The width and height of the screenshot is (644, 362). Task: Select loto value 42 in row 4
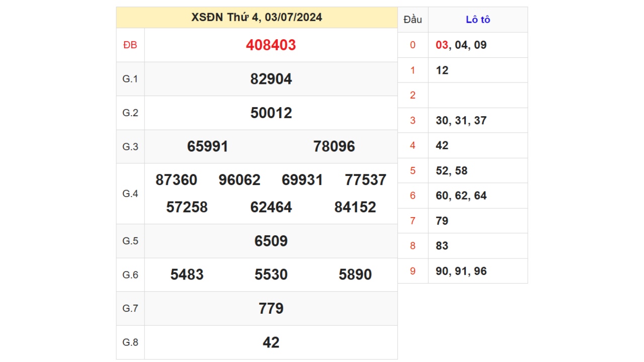(x=442, y=146)
